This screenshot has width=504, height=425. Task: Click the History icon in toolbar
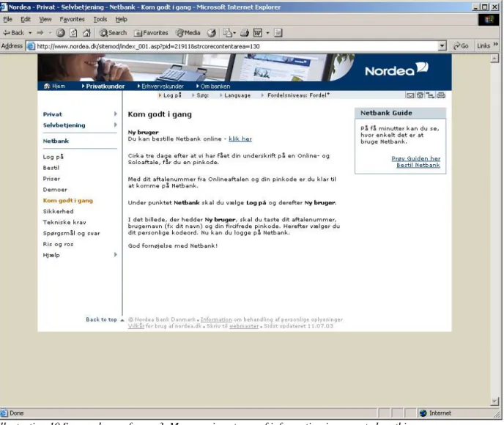tap(211, 33)
